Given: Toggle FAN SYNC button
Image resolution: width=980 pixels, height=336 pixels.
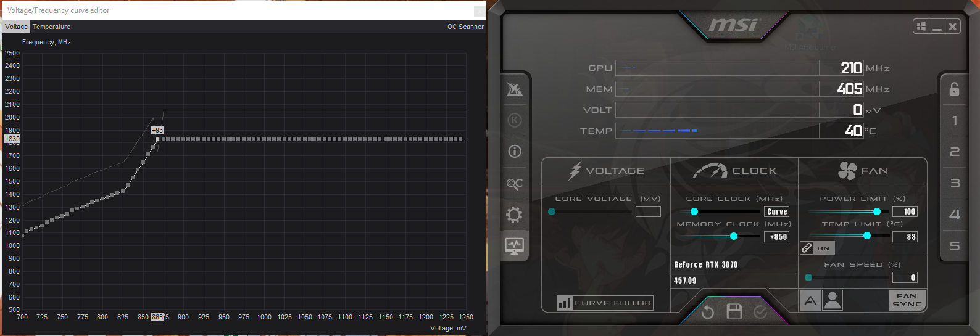Looking at the screenshot, I should 907,300.
